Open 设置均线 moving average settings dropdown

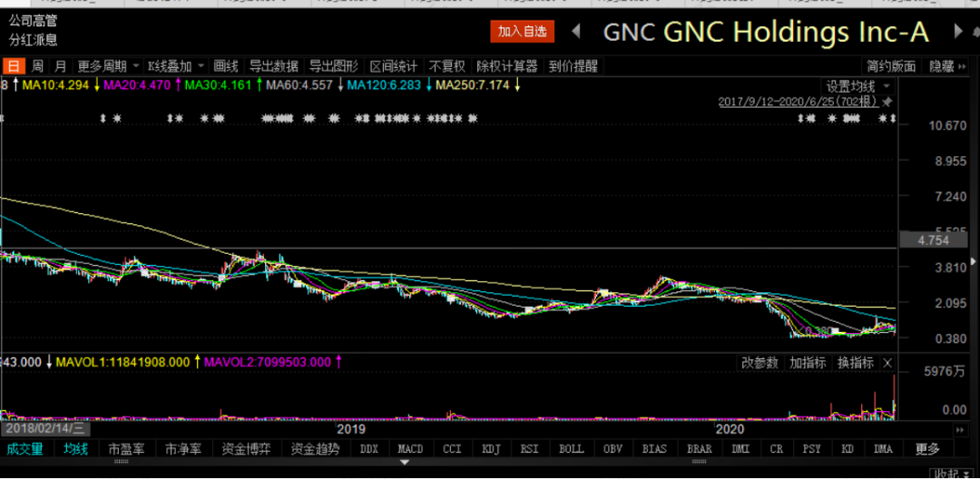click(858, 86)
